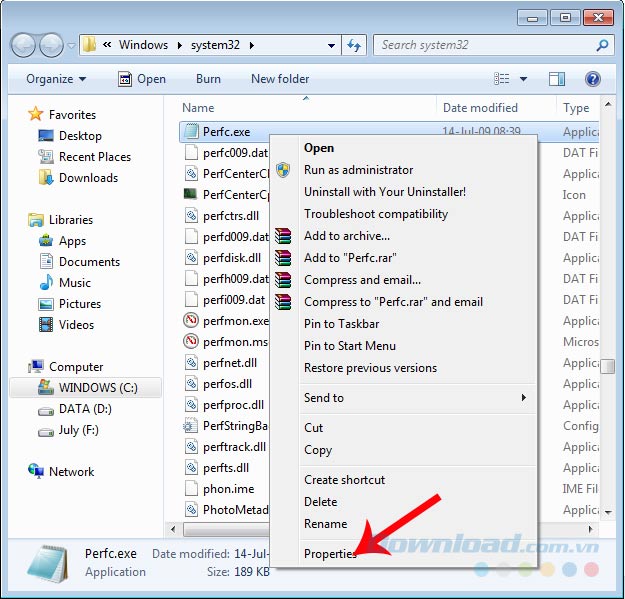Select the Downloads folder icon
The image size is (625, 599).
(x=46, y=177)
